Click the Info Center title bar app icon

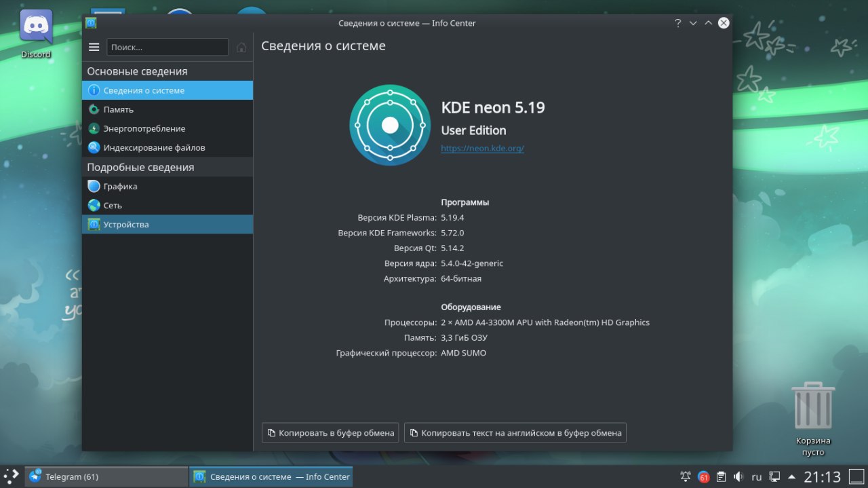(x=91, y=23)
